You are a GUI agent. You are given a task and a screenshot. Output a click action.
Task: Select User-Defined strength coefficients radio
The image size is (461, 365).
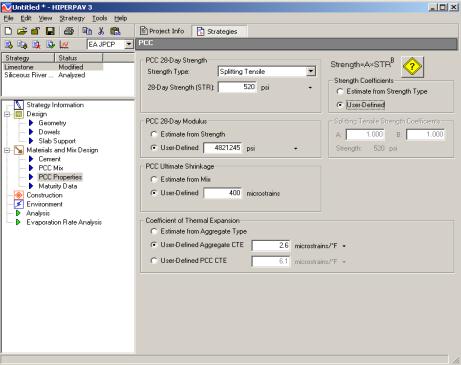click(x=340, y=105)
